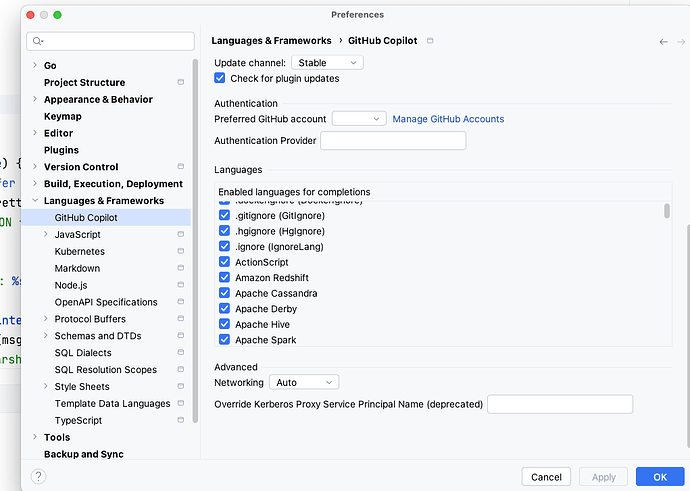This screenshot has height=491, width=690.
Task: Uncheck Apache Derby language
Action: pyautogui.click(x=224, y=308)
